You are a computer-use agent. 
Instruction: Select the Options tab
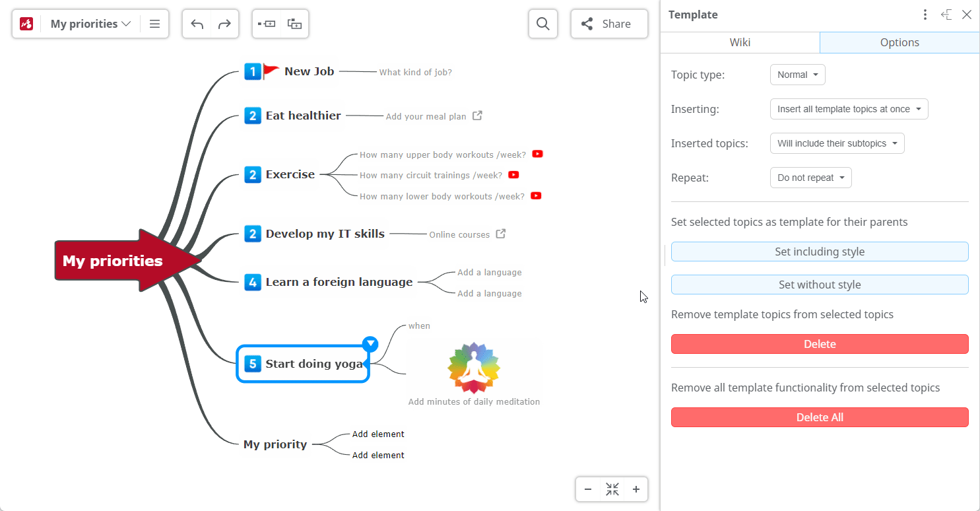(x=899, y=42)
